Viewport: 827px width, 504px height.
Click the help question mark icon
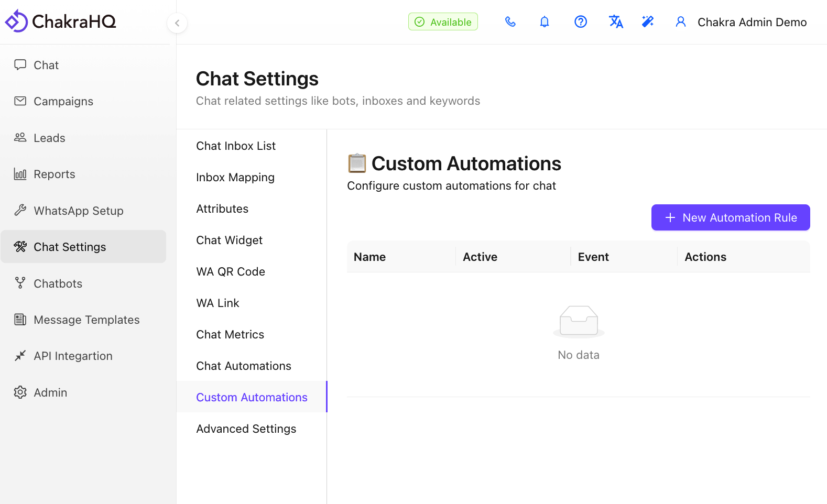click(x=580, y=22)
